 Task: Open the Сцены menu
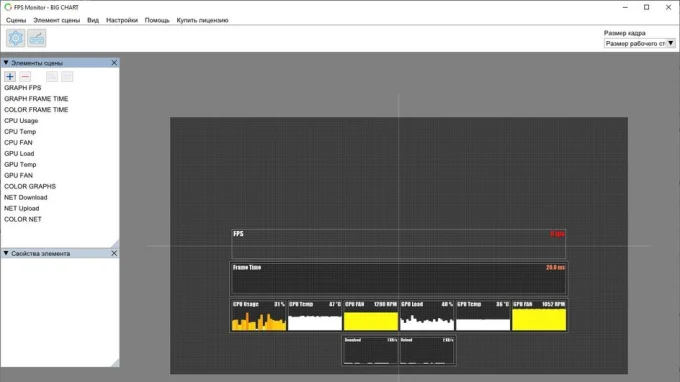pyautogui.click(x=16, y=20)
